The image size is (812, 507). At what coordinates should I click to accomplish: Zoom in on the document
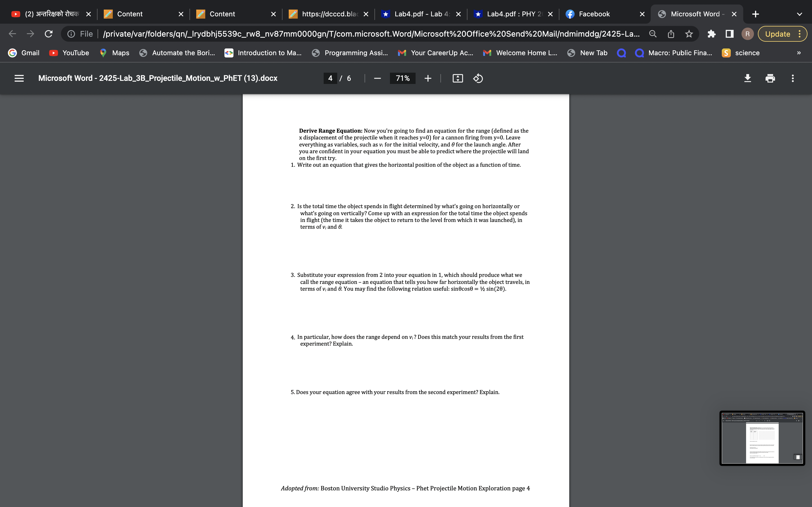click(428, 78)
